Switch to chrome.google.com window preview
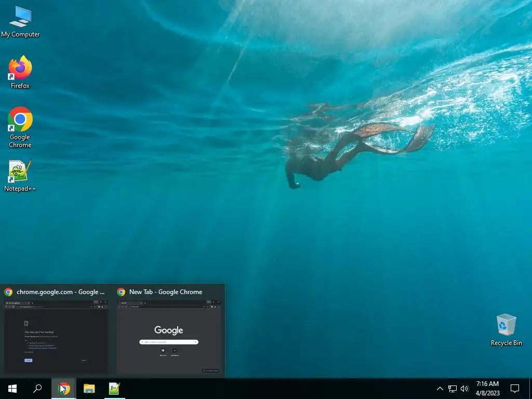532x399 pixels. [56, 336]
